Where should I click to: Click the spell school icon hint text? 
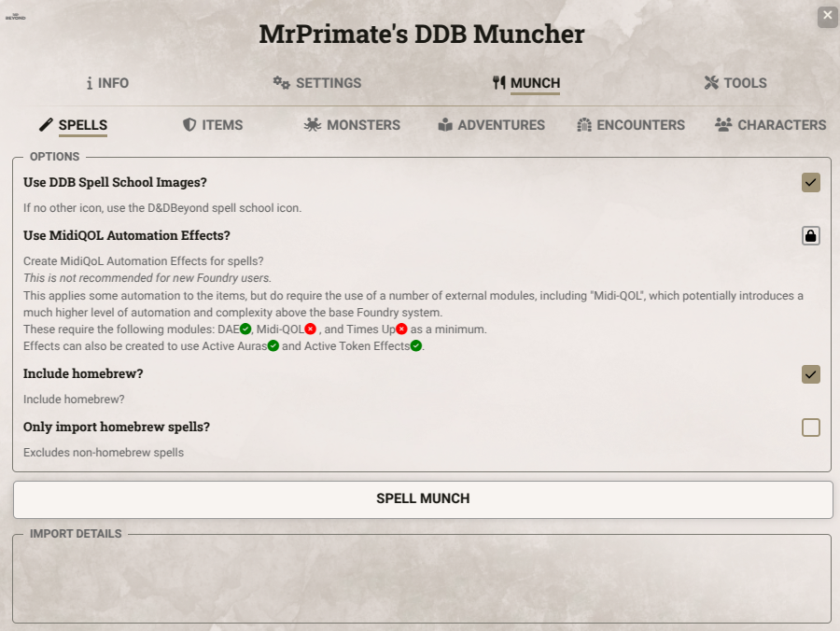(x=162, y=208)
